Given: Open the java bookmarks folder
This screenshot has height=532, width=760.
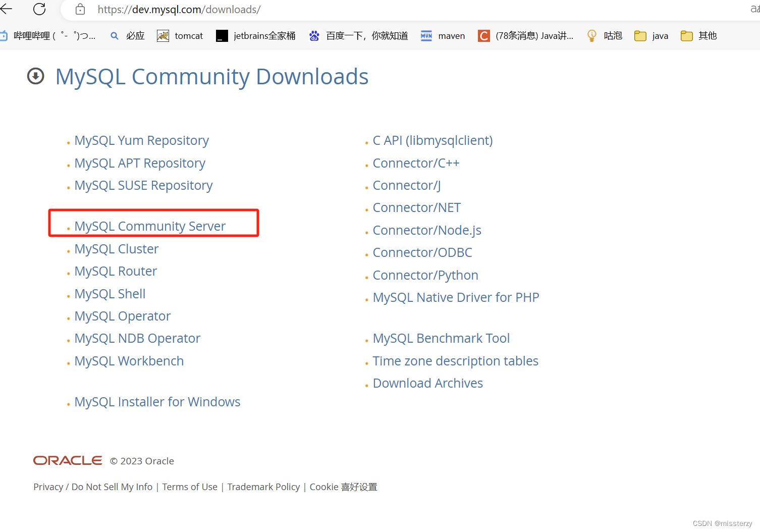Looking at the screenshot, I should pos(652,36).
